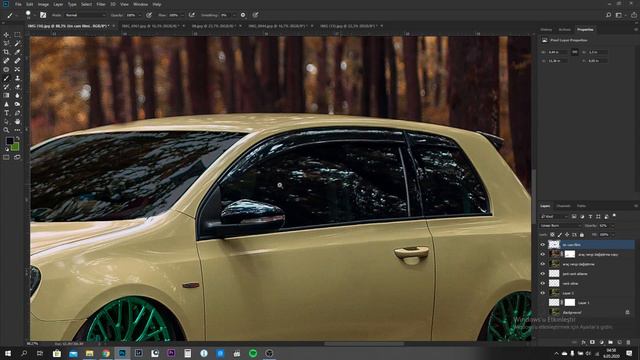Hide the selected top blue-highlighted layer
Image resolution: width=640 pixels, height=360 pixels.
pos(542,245)
